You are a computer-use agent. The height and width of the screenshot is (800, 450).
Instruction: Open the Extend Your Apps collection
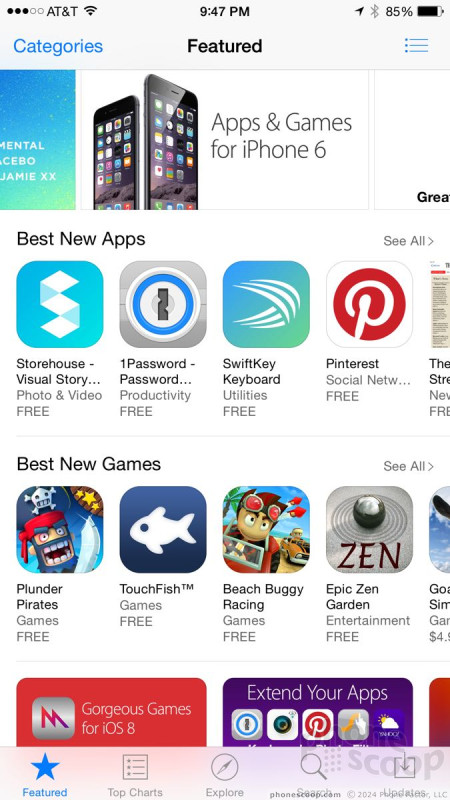pyautogui.click(x=317, y=712)
